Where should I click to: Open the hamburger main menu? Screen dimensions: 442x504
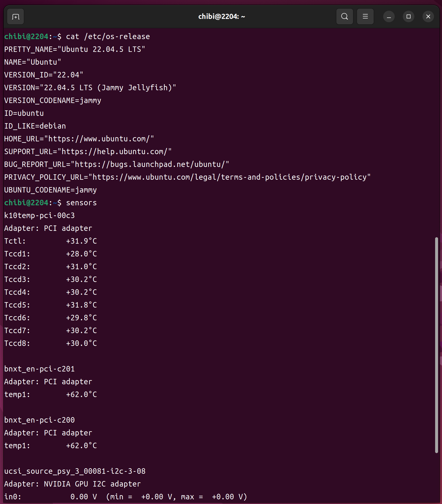tap(365, 17)
